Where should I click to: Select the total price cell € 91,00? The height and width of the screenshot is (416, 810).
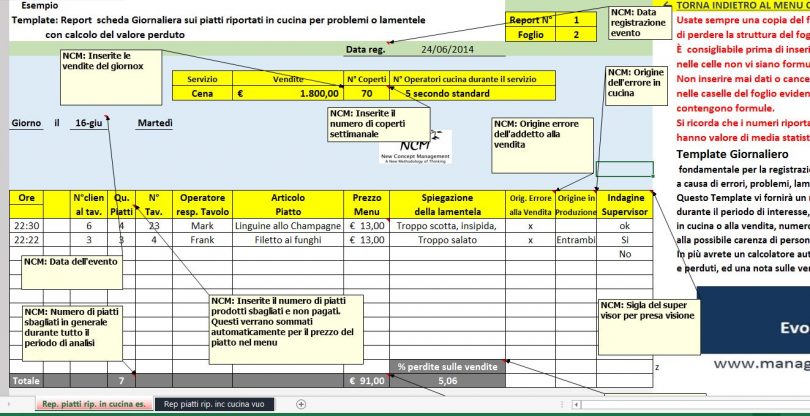(x=366, y=380)
